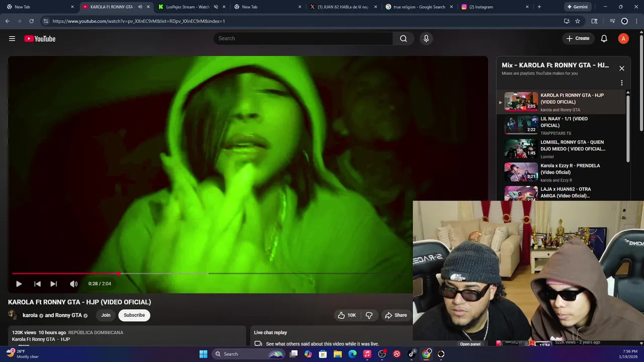The width and height of the screenshot is (644, 362).
Task: Start voice search with microphone icon
Action: (x=426, y=39)
